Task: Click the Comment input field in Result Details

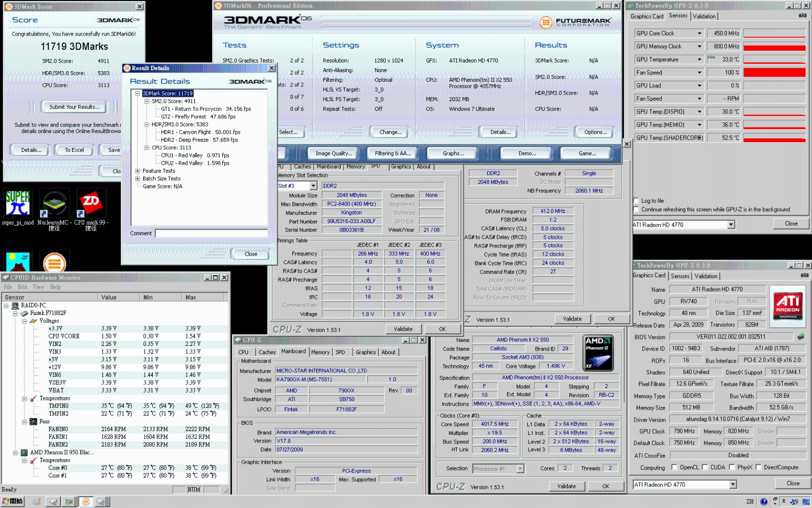Action: click(x=211, y=233)
